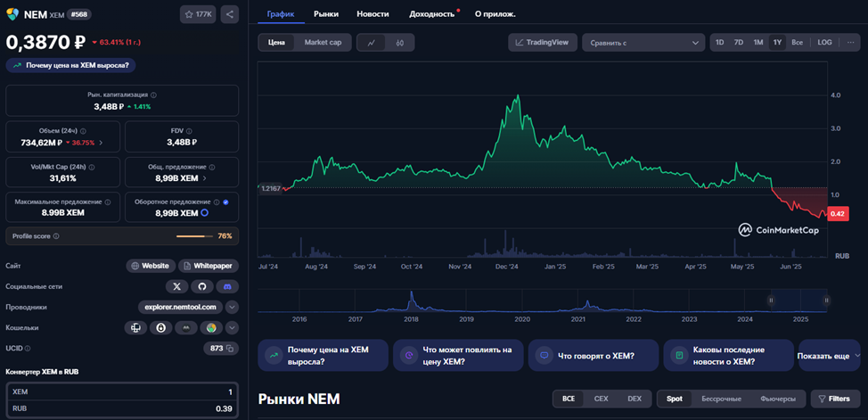This screenshot has width=868, height=420.
Task: Select the Цена chart toggle
Action: point(276,43)
